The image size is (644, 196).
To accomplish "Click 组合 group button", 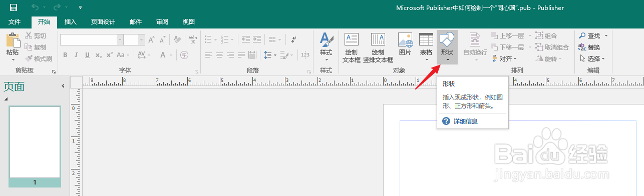I will (546, 36).
